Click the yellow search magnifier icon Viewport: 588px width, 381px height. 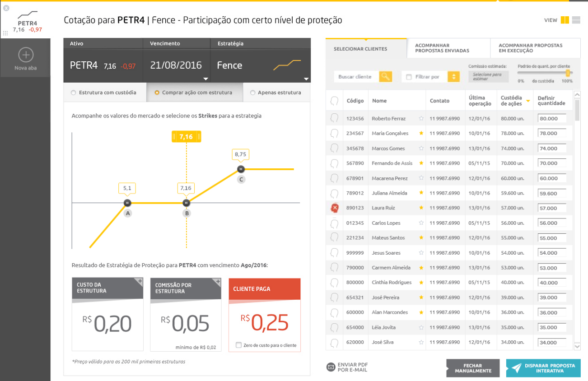click(x=385, y=76)
